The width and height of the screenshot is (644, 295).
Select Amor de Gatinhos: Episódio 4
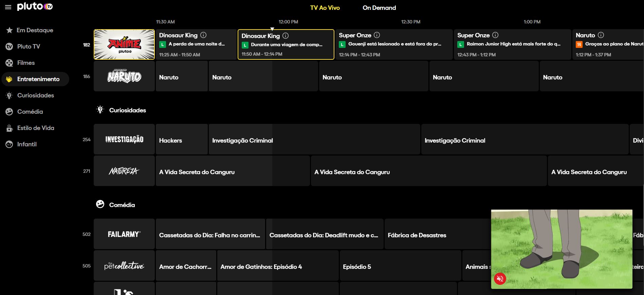pos(278,265)
